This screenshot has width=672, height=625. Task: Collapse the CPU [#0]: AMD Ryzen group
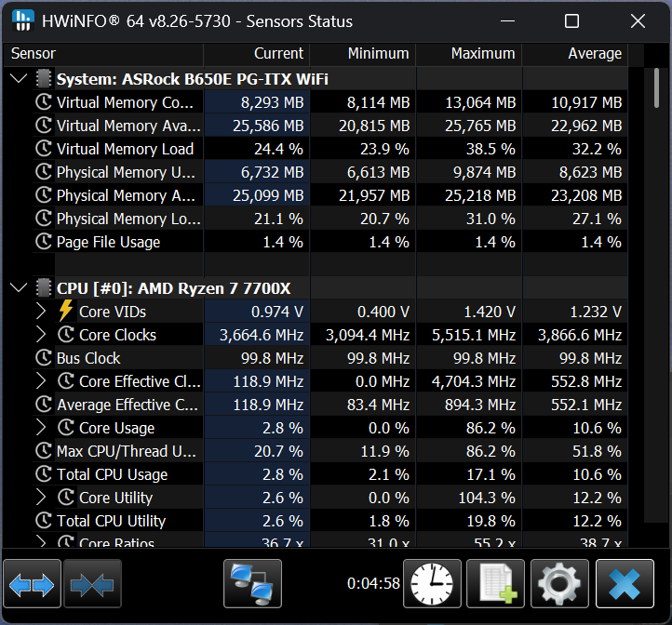pyautogui.click(x=19, y=287)
